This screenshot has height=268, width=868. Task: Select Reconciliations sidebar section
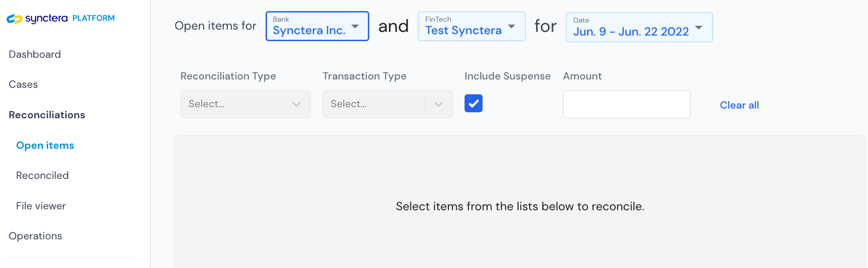47,115
